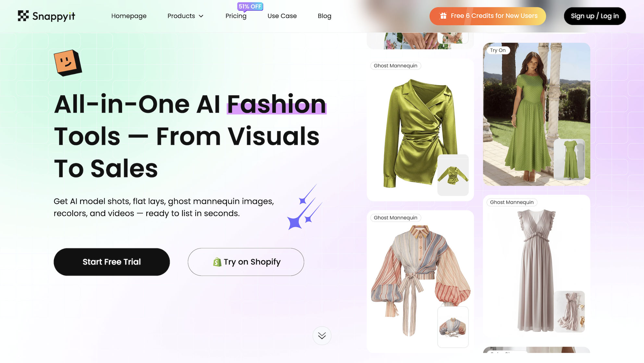Click the 51% OFF badge
644x363 pixels.
point(250,6)
